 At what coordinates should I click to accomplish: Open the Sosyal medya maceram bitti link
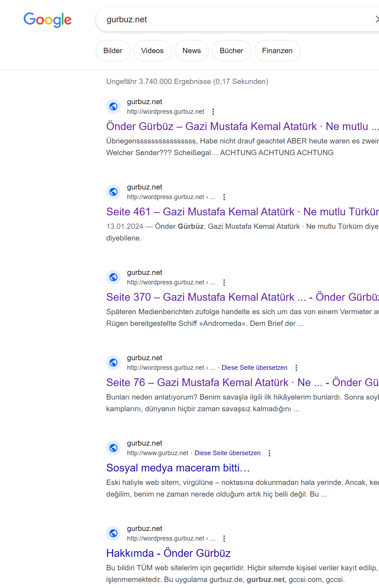(178, 468)
